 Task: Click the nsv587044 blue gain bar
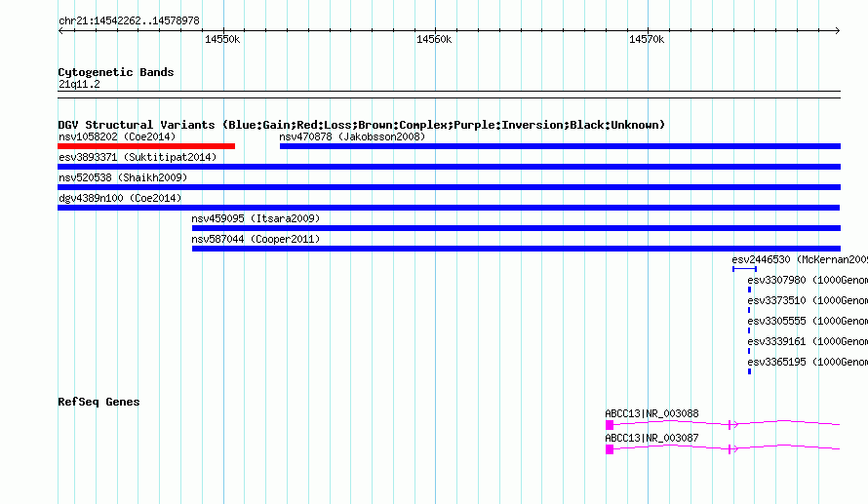pyautogui.click(x=517, y=249)
